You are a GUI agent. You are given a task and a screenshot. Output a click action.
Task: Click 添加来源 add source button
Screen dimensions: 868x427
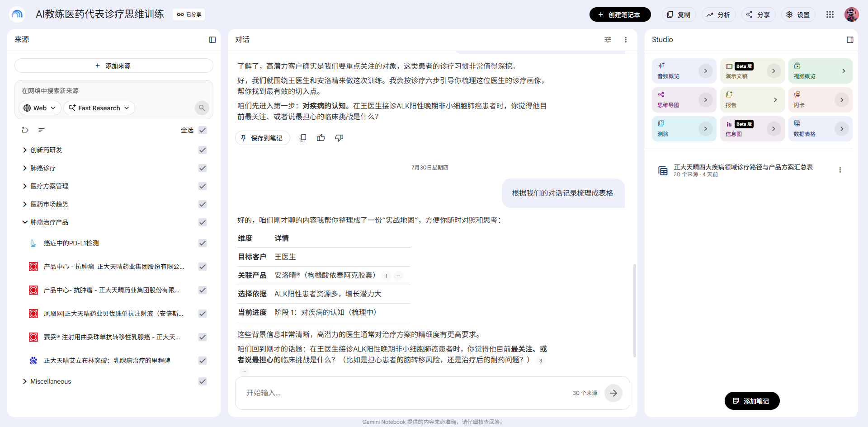click(x=114, y=66)
